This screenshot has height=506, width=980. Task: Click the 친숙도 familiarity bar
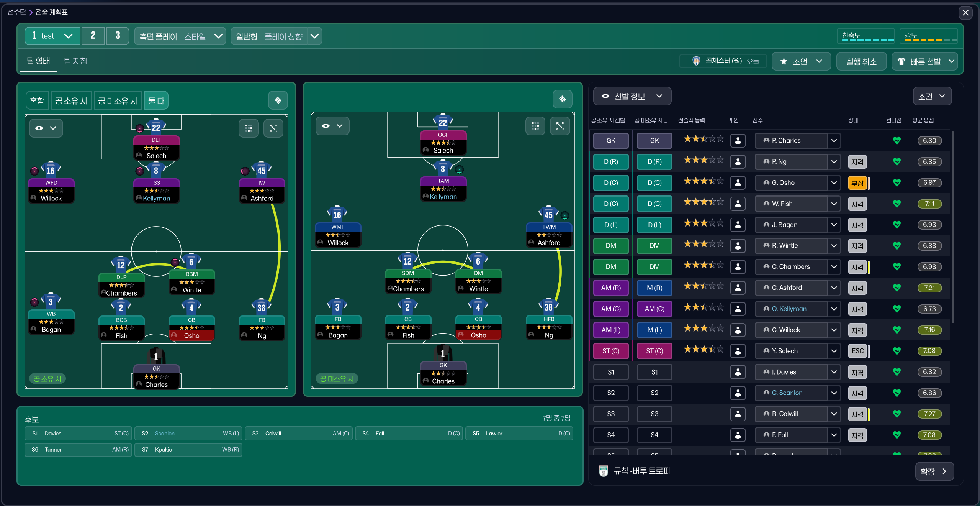point(866,36)
